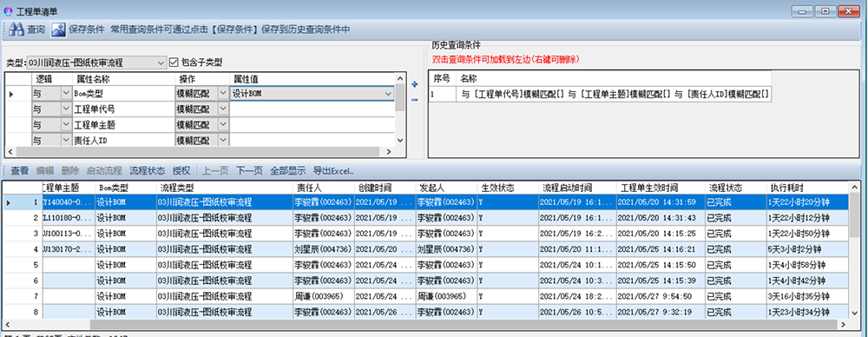The height and width of the screenshot is (337, 868).
Task: Click the 2021/05/20 14:31:59 effective time cell
Action: pos(661,202)
